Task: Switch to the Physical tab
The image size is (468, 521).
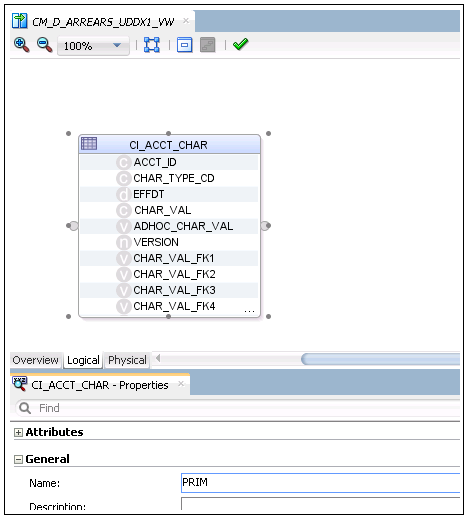Action: pos(127,360)
